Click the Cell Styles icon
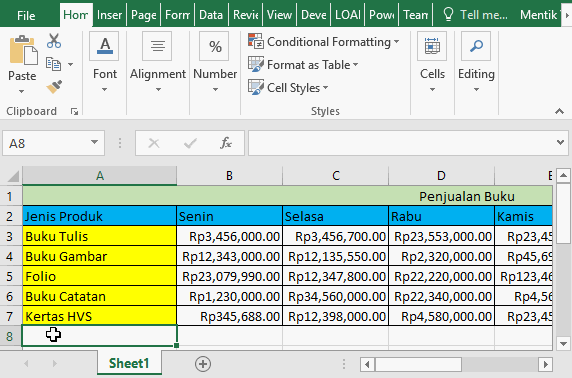This screenshot has width=572, height=378. (x=255, y=87)
